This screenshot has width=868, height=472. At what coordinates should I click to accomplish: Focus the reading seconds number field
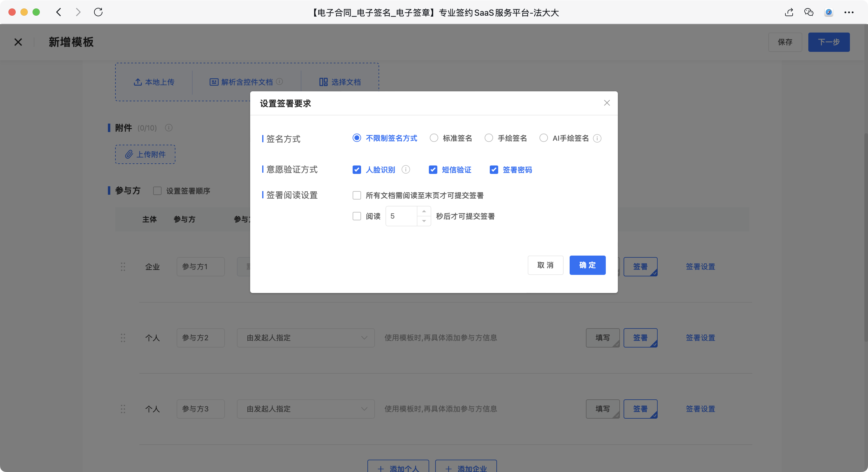[x=401, y=216]
